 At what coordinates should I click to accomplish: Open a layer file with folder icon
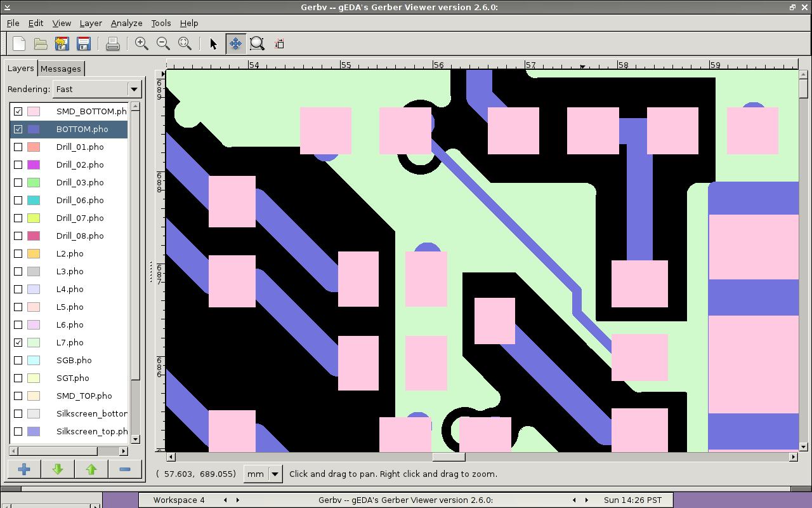pos(41,44)
